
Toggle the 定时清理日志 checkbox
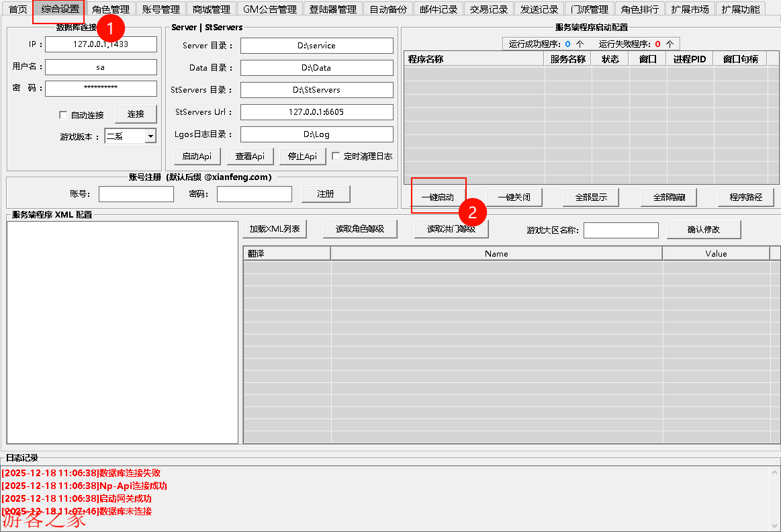click(336, 156)
